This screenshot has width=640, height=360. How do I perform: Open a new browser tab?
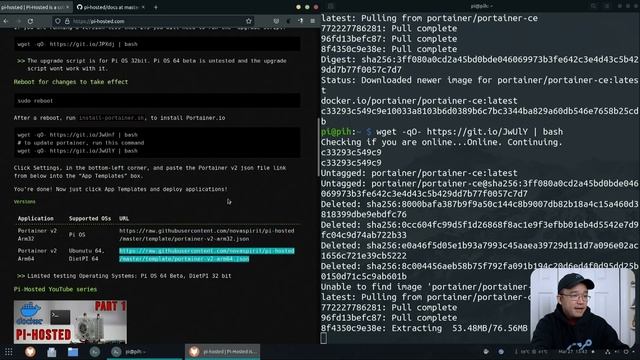pyautogui.click(x=156, y=7)
